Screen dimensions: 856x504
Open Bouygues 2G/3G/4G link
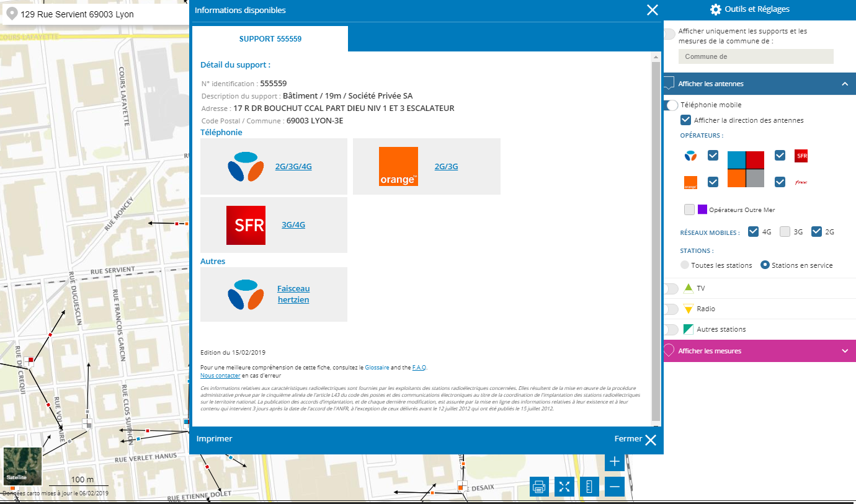click(x=293, y=166)
